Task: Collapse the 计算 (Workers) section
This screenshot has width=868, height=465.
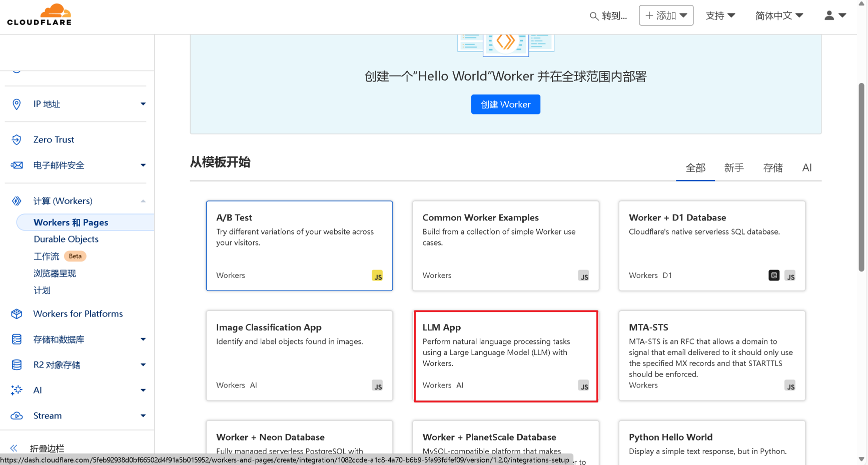Action: [x=143, y=201]
